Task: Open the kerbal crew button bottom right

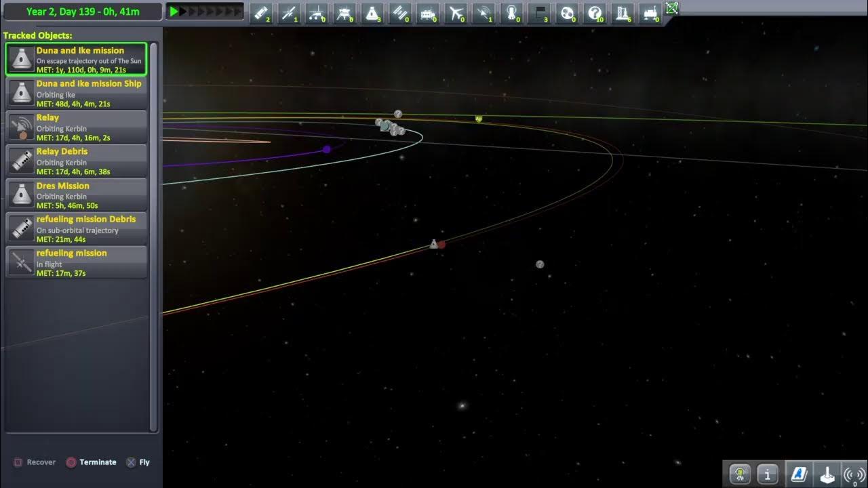Action: point(740,474)
